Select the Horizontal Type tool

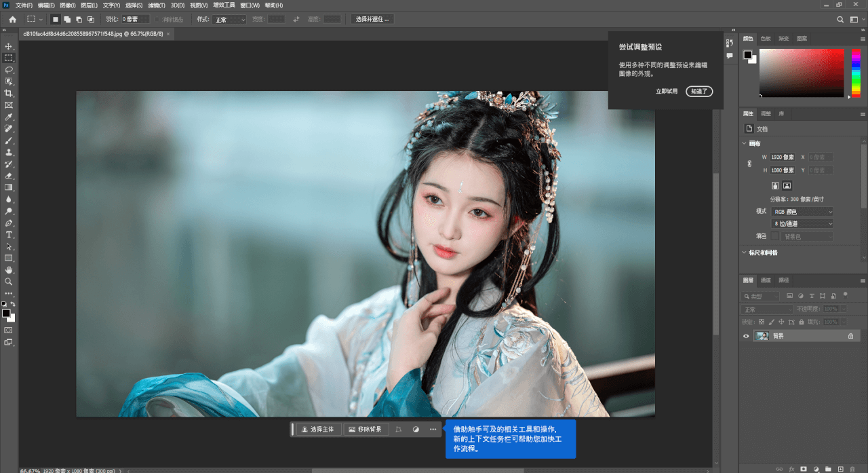(x=9, y=235)
